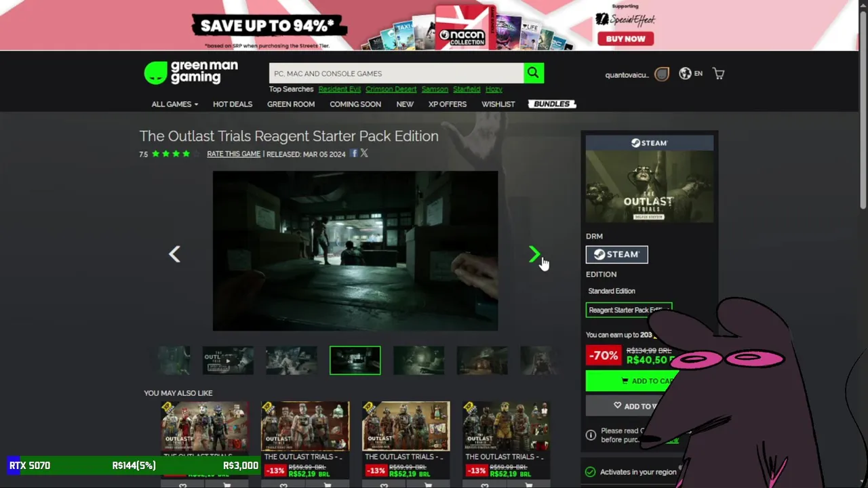This screenshot has height=488, width=868.
Task: Click the You can earn up to 203 text
Action: pos(618,335)
